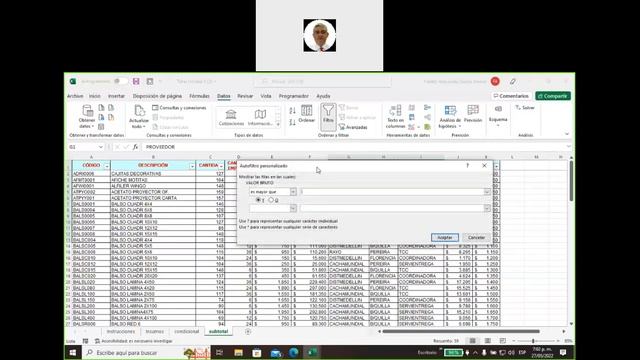Select the Instrucciones sheet tab
Viewport: 640px width, 360px height.
pyautogui.click(x=120, y=331)
